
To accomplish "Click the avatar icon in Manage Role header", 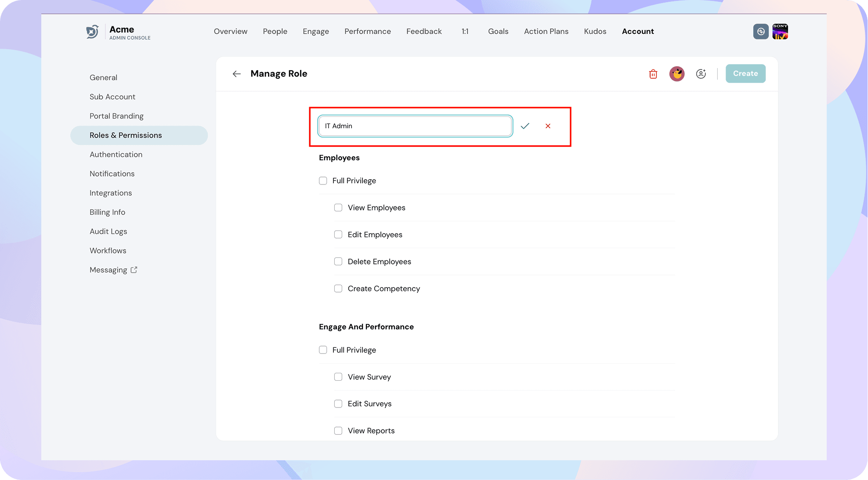I will 677,74.
